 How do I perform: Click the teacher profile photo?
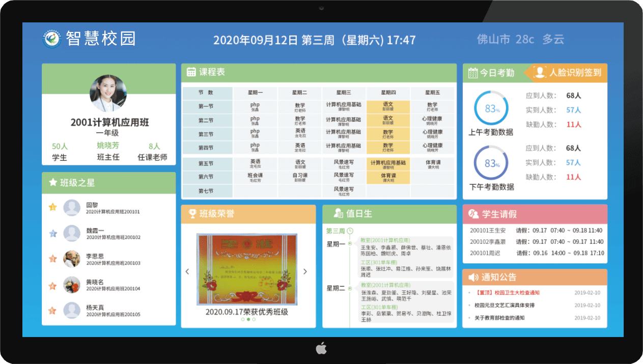(x=108, y=93)
